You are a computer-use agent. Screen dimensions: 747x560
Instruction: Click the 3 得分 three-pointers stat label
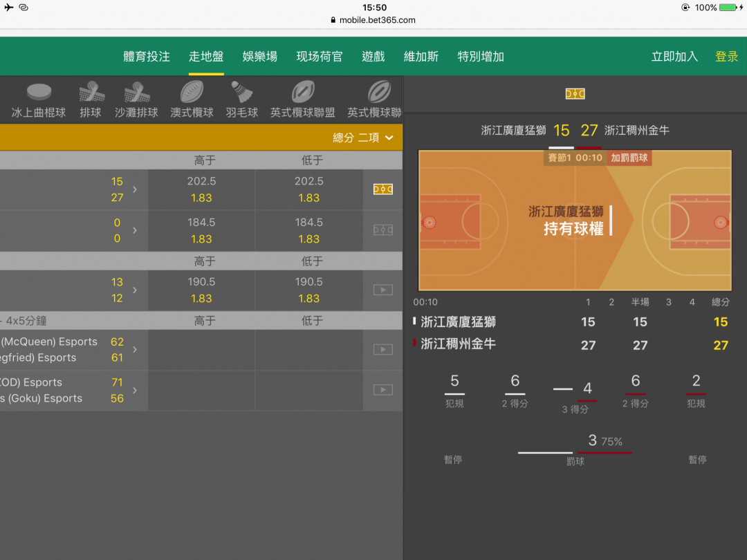(x=575, y=409)
